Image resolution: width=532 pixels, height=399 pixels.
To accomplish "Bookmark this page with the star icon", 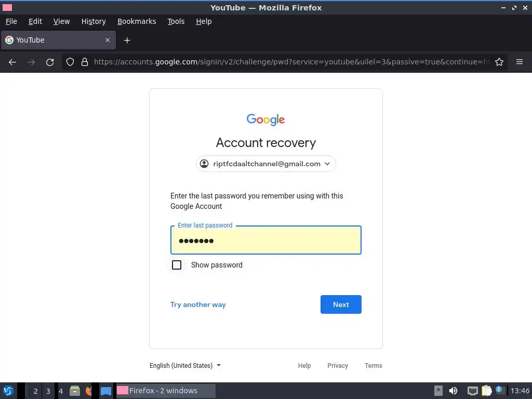I will point(499,62).
